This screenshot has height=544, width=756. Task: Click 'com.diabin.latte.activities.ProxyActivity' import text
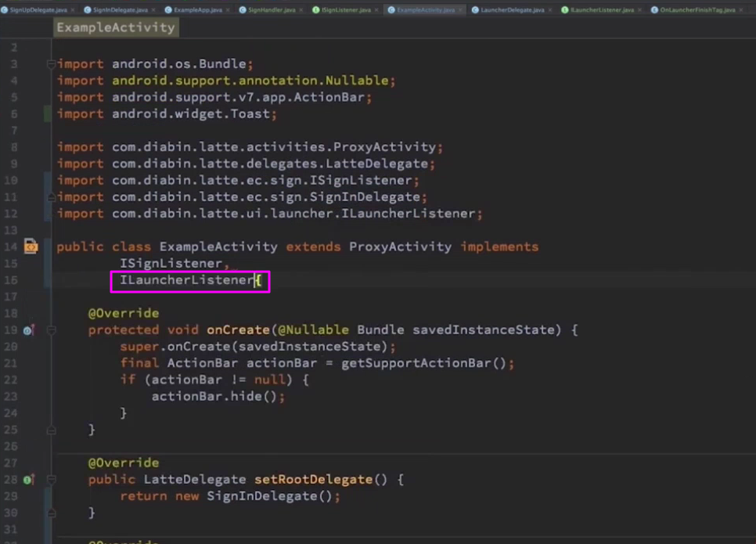click(x=274, y=147)
